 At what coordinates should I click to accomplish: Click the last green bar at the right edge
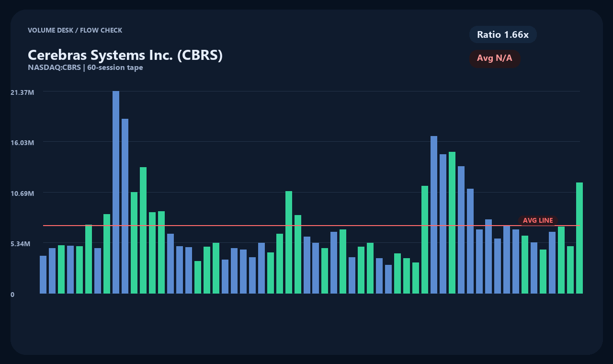579,238
